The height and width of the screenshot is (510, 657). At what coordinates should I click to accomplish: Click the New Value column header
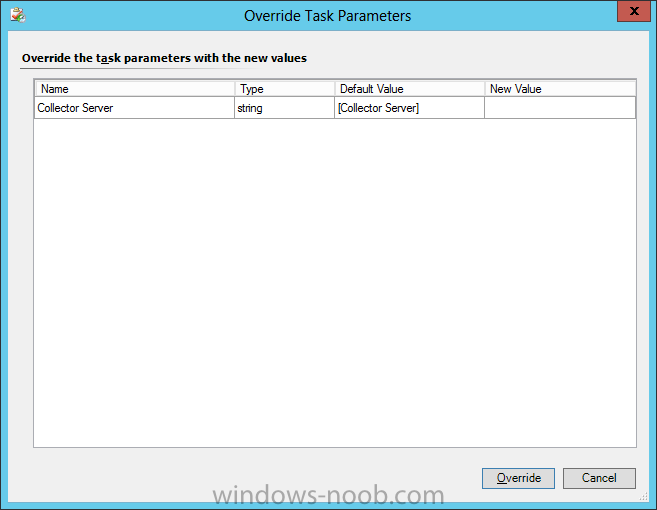point(560,89)
